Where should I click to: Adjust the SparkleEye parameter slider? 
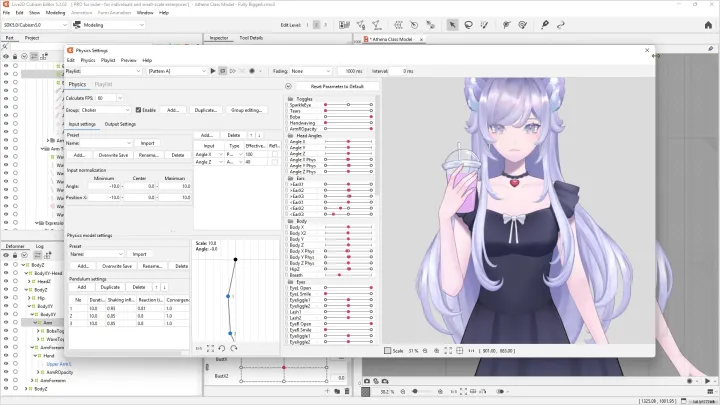tap(349, 105)
